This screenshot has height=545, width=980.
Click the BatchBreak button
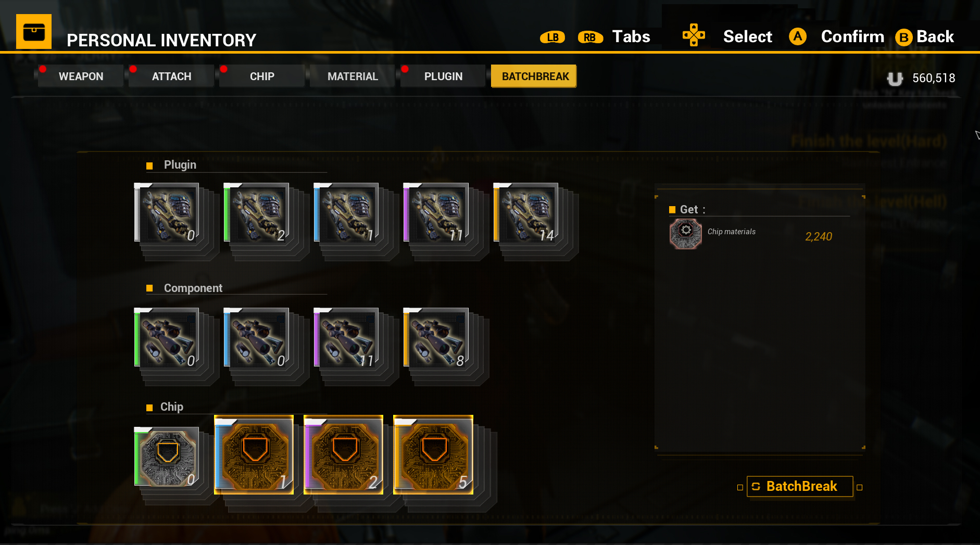tap(800, 486)
